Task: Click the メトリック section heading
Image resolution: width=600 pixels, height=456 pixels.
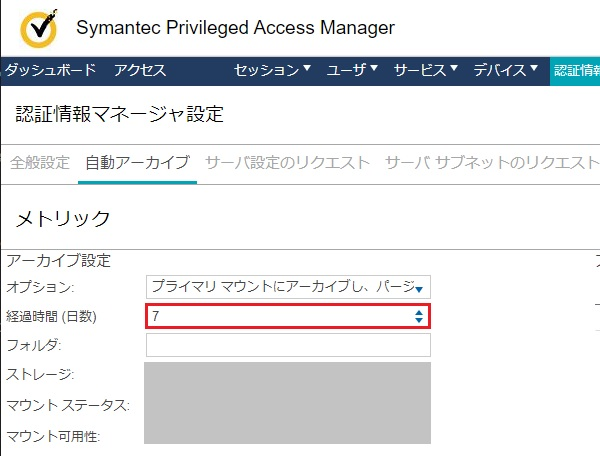Action: (63, 218)
